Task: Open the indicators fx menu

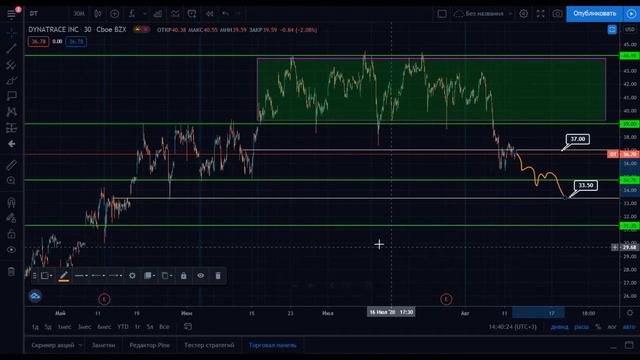Action: (132, 13)
